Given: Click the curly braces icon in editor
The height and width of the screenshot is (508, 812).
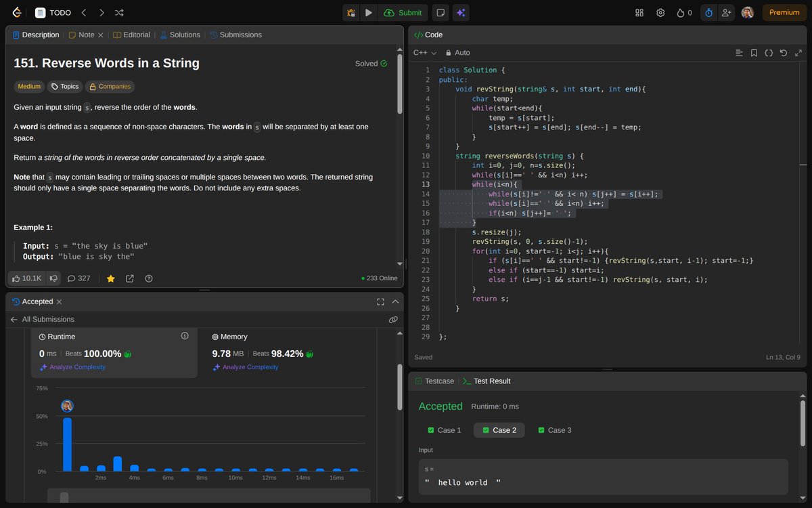Looking at the screenshot, I should click(x=769, y=53).
